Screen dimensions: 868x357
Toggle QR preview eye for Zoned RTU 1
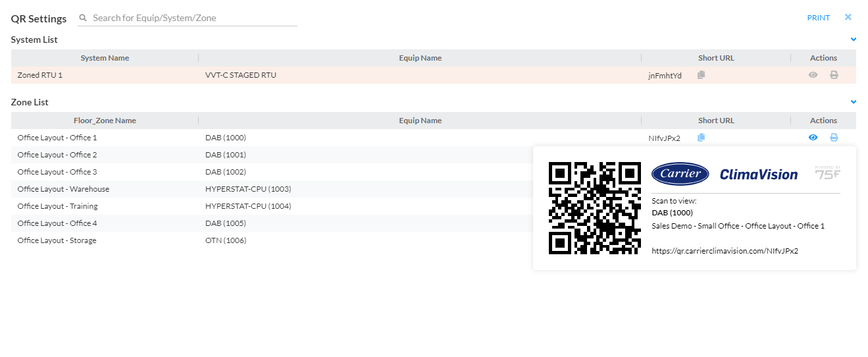pyautogui.click(x=813, y=75)
